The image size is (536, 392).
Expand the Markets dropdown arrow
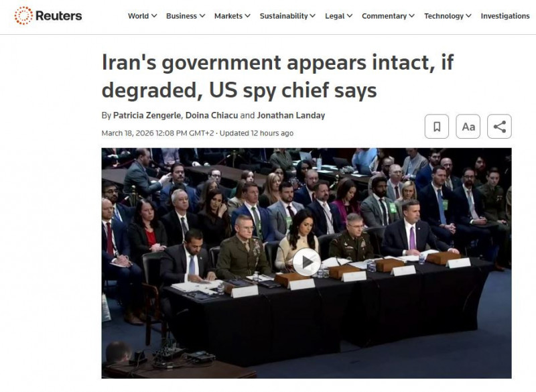click(x=247, y=15)
